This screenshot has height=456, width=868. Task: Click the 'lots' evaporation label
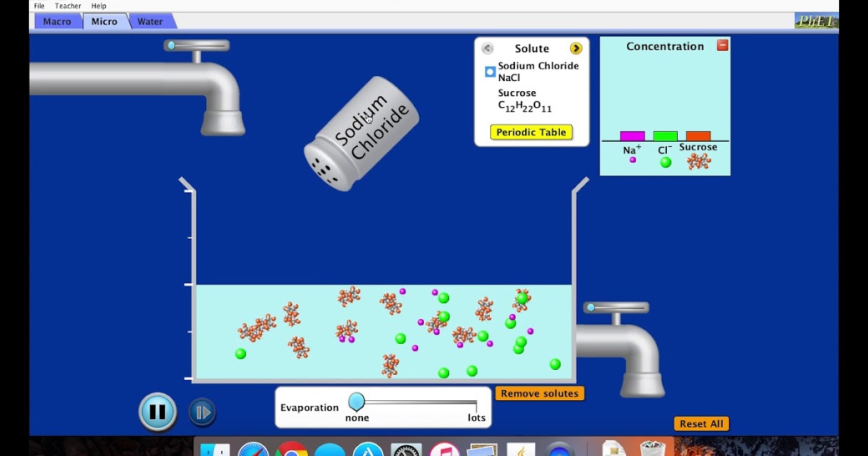tap(477, 418)
